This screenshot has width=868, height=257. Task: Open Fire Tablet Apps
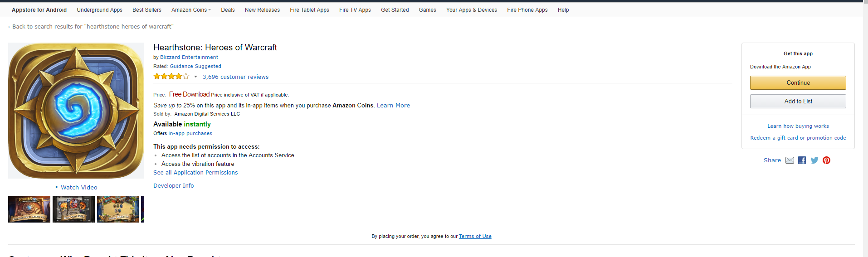309,10
